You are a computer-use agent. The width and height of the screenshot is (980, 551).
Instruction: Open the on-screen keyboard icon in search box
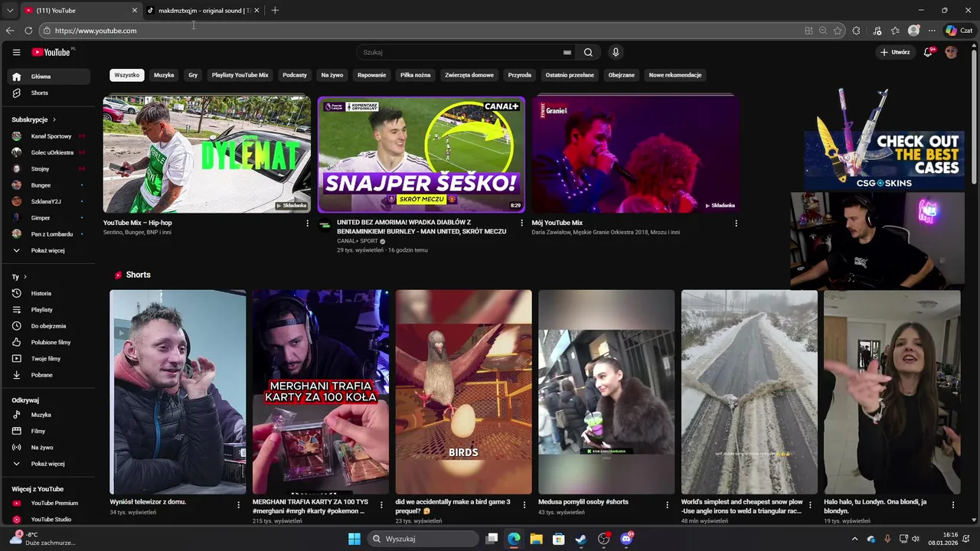click(x=567, y=53)
